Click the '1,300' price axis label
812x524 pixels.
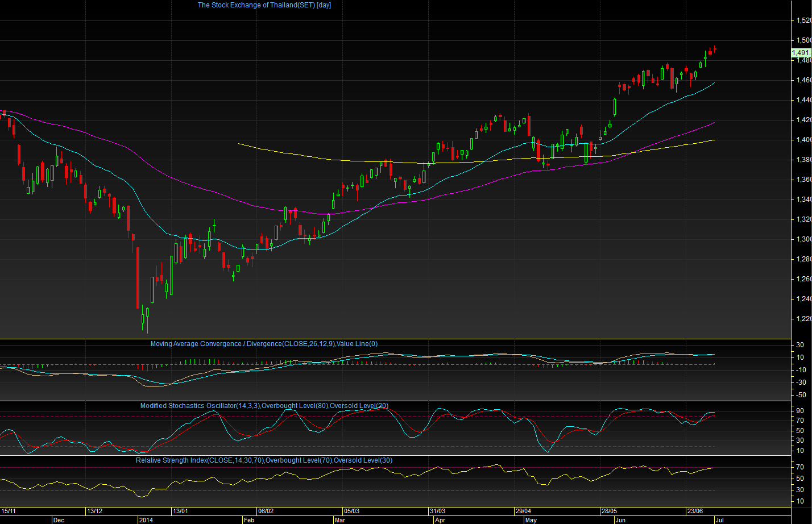click(x=803, y=239)
